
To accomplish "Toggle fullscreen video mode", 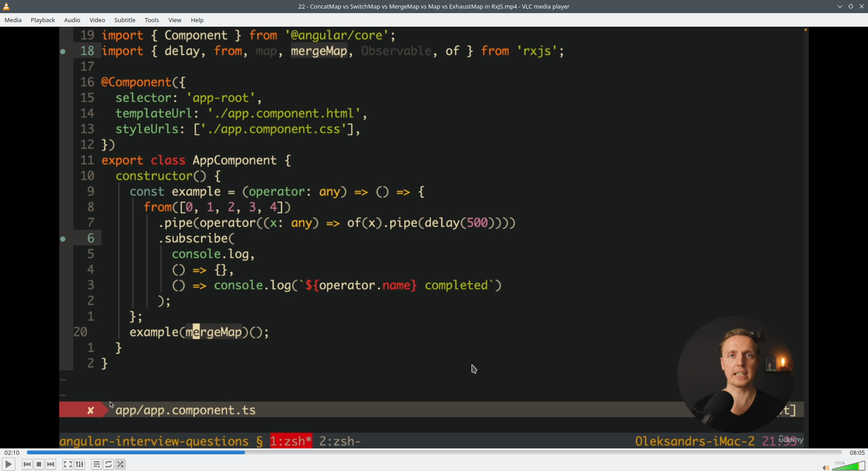I will point(68,464).
